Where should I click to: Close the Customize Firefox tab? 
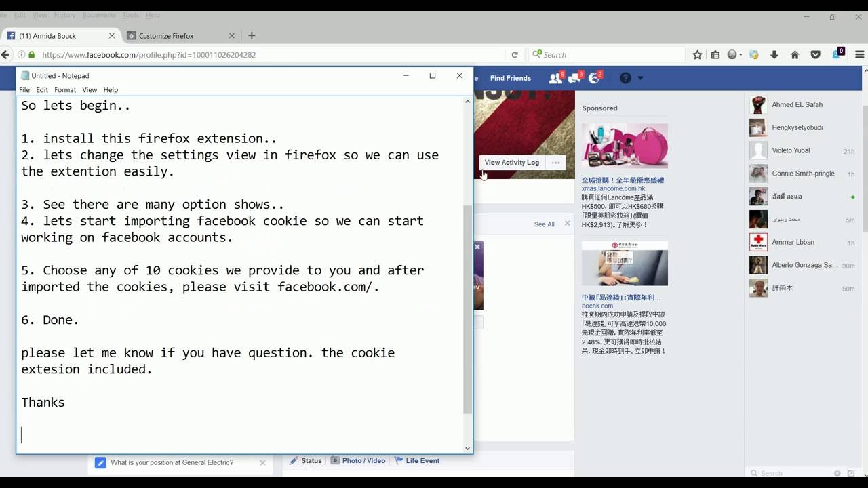[x=231, y=36]
